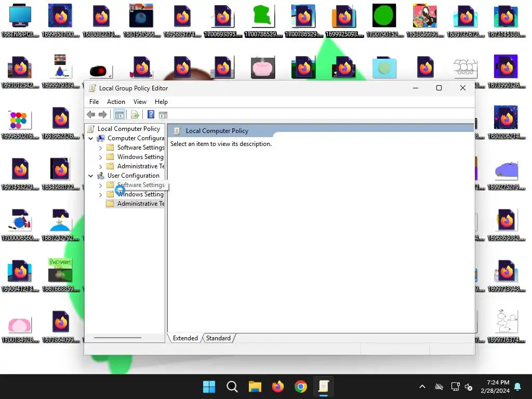Image resolution: width=532 pixels, height=399 pixels.
Task: Open the clock showing 7:24 PM
Action: [495, 387]
